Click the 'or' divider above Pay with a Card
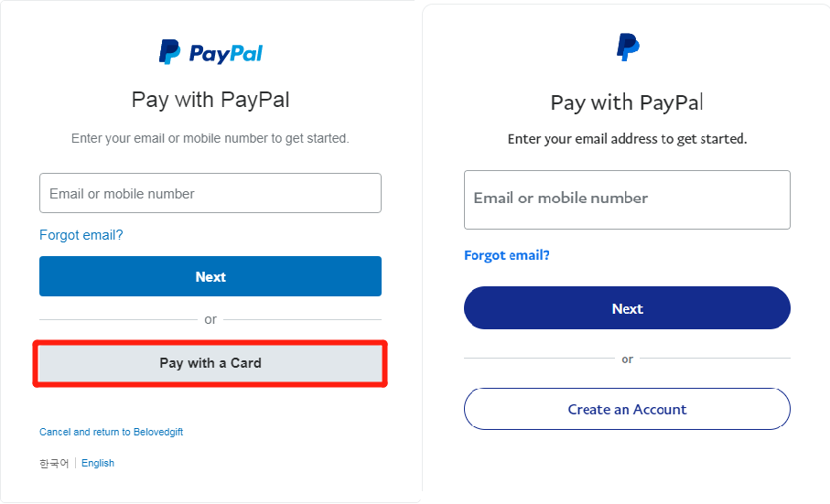Image resolution: width=830 pixels, height=504 pixels. click(210, 319)
